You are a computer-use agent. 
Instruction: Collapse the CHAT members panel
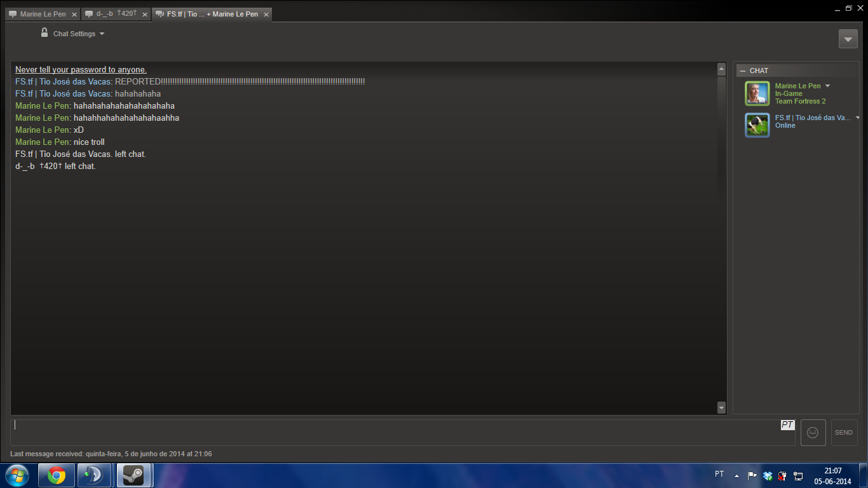tap(743, 71)
